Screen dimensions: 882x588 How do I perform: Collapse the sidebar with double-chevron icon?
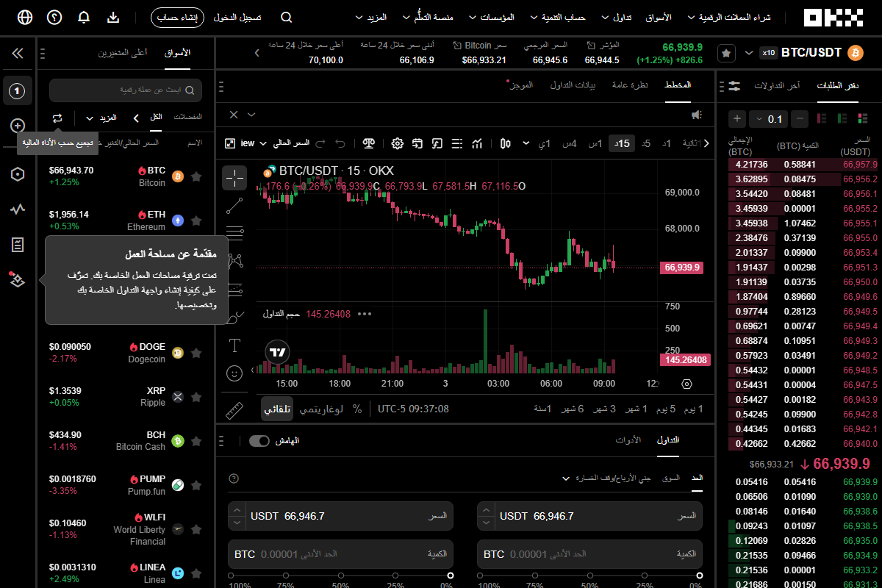click(18, 54)
